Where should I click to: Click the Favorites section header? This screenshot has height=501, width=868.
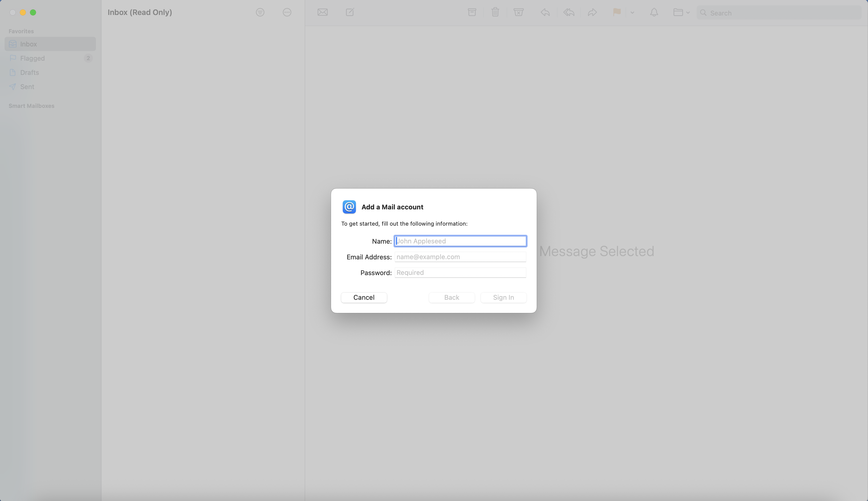click(x=21, y=31)
